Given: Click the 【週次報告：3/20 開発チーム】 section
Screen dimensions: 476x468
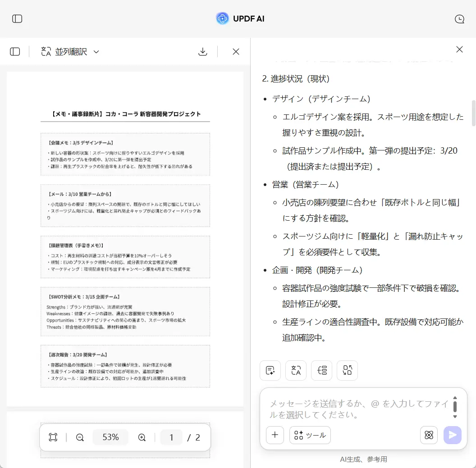Looking at the screenshot, I should pos(125,366).
